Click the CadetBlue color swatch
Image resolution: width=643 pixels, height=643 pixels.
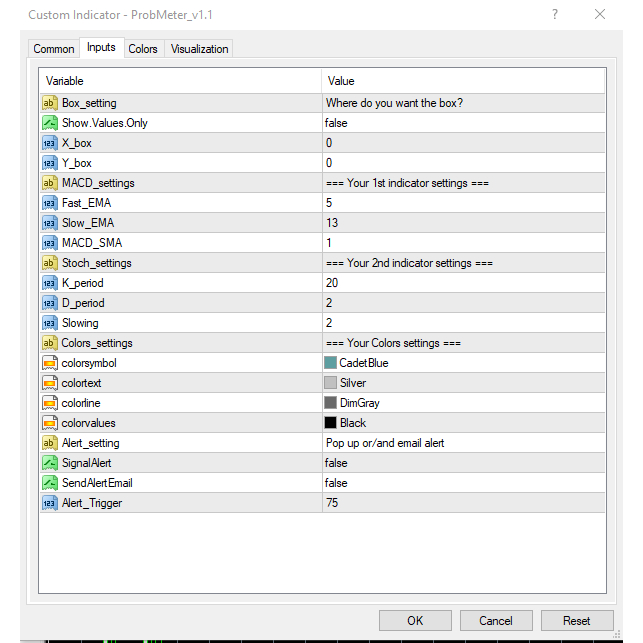pos(331,363)
